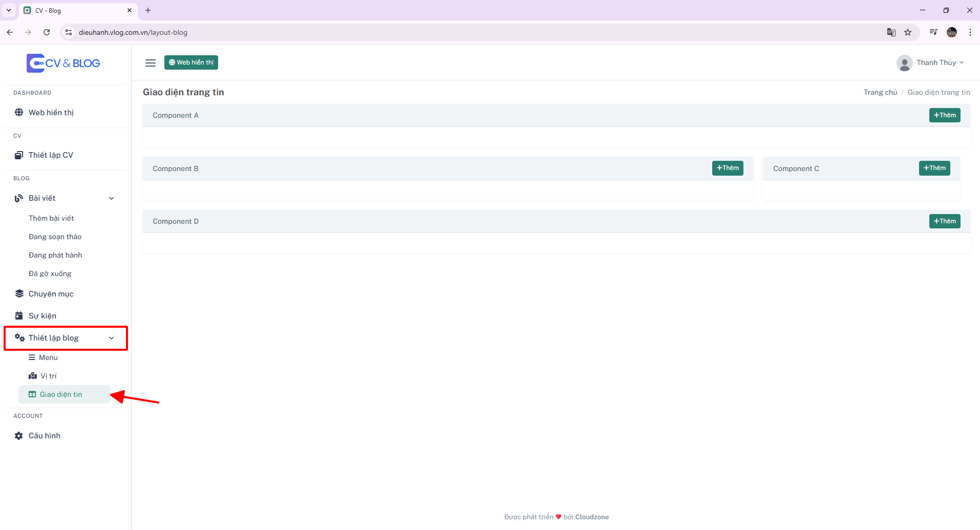Click the hamburger sidebar toggle icon

tap(151, 62)
